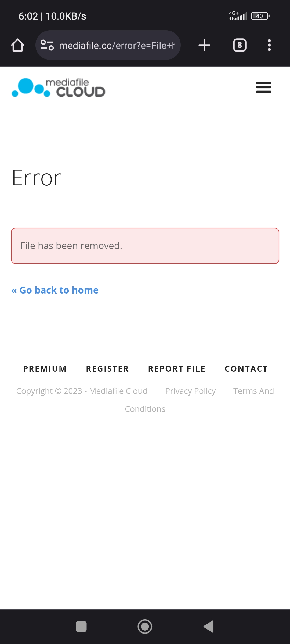Tap the 'File has been removed' alert box

[145, 246]
